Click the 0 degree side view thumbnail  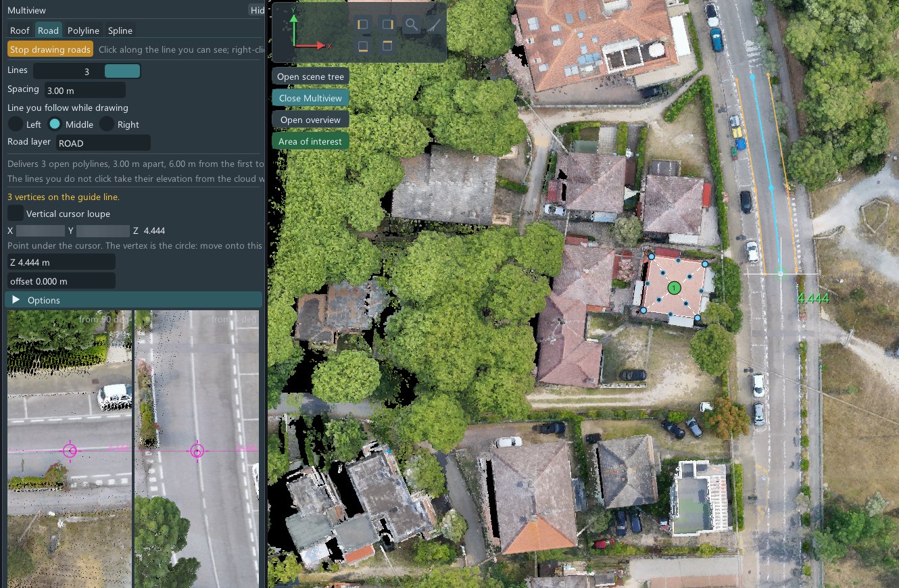click(x=197, y=449)
